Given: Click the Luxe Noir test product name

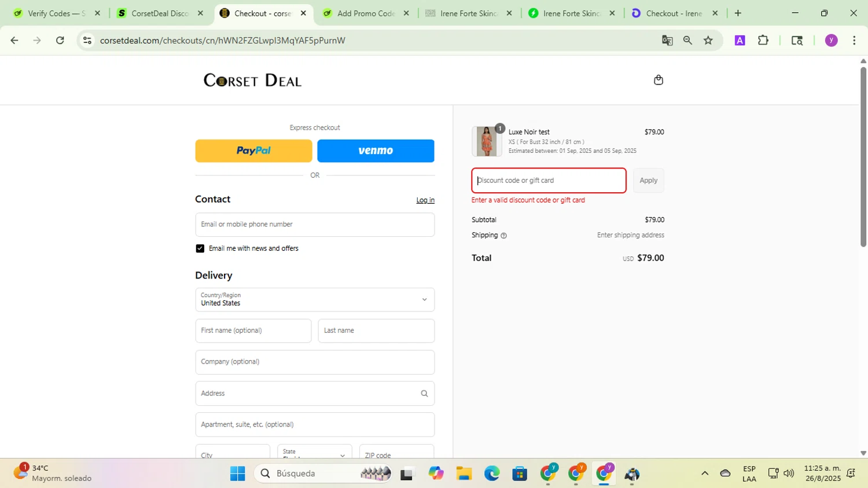Looking at the screenshot, I should click(529, 132).
